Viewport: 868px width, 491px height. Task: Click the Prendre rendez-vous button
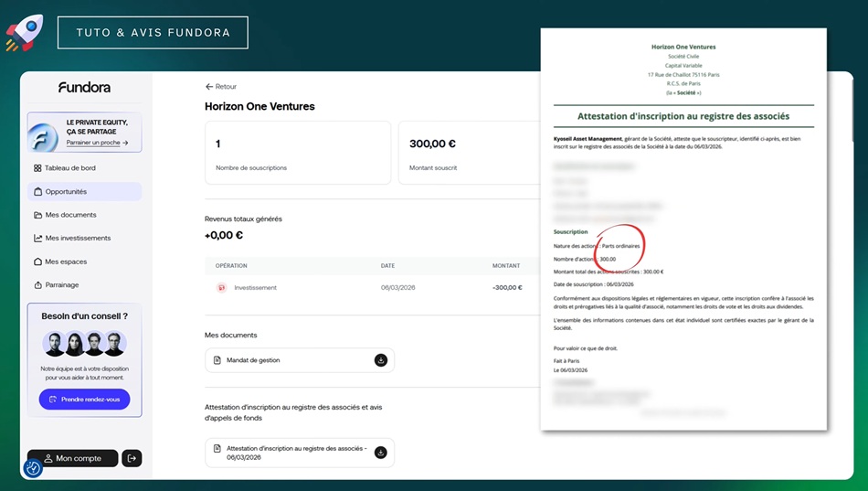click(x=84, y=399)
